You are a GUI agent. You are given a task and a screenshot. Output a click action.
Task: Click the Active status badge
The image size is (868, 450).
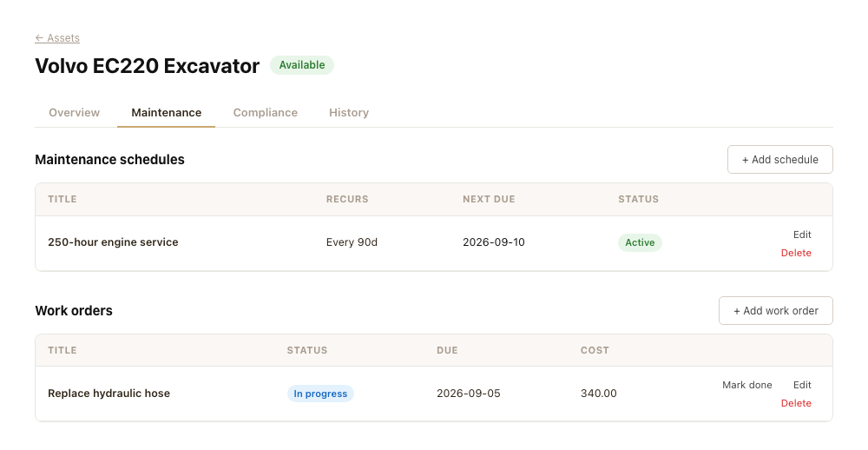point(640,242)
